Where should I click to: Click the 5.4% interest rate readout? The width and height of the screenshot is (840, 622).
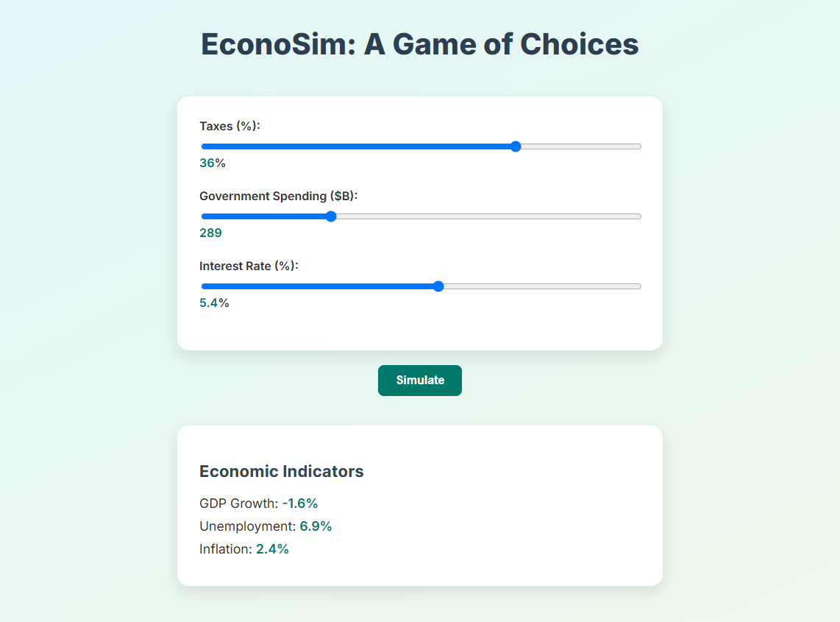(214, 303)
